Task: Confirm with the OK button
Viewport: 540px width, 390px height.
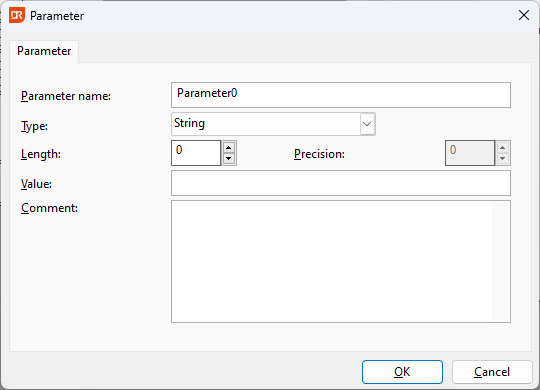Action: pos(402,372)
